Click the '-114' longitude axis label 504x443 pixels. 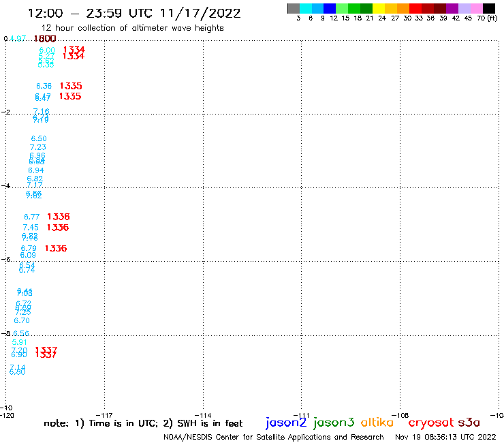coord(203,415)
